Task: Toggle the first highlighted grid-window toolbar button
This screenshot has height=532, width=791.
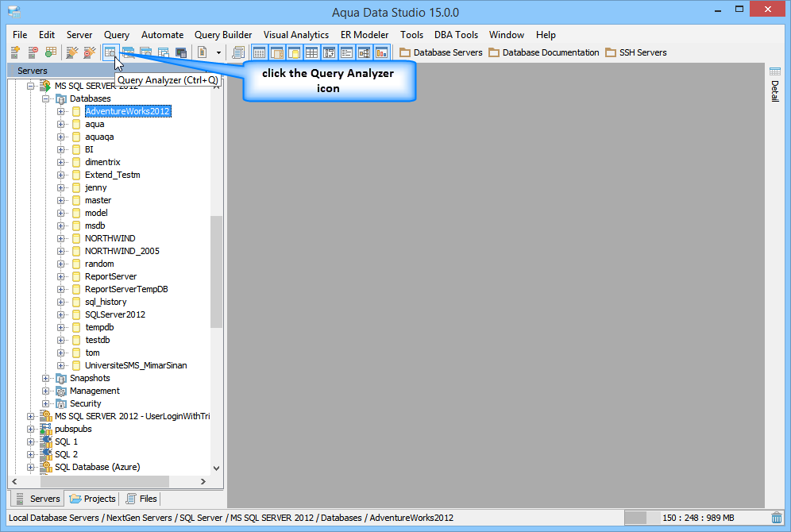Action: pos(259,52)
